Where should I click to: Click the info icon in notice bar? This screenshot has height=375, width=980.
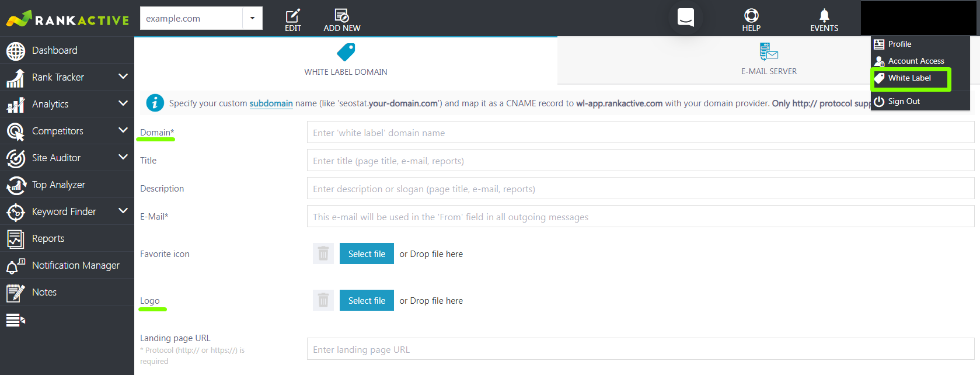point(155,103)
